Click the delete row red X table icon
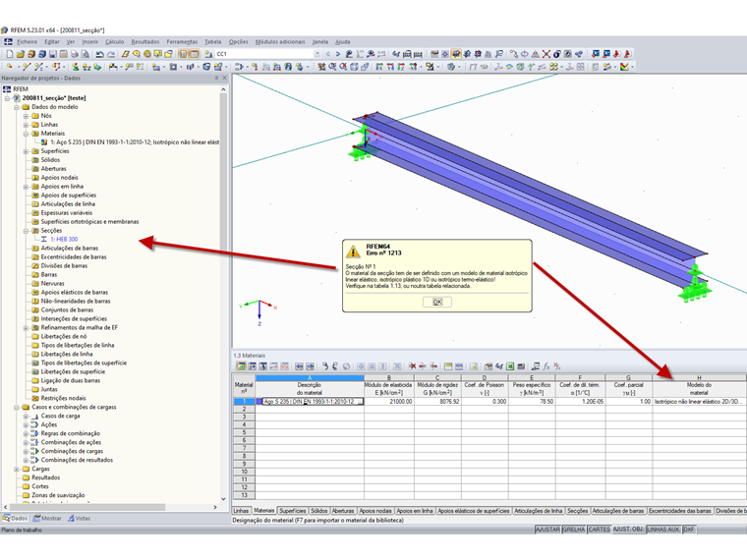Screen dimensions: 747x560 click(x=412, y=366)
